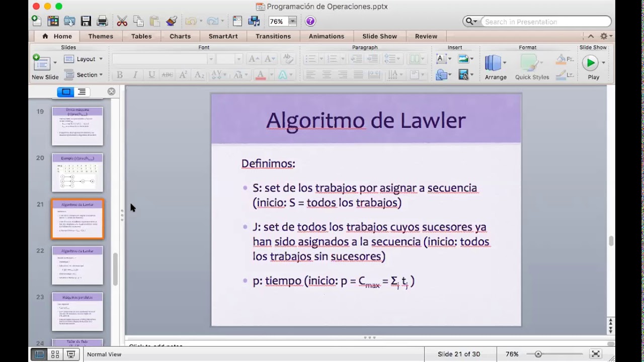Save the presentation with floppy icon
Image resolution: width=644 pixels, height=362 pixels.
point(86,21)
